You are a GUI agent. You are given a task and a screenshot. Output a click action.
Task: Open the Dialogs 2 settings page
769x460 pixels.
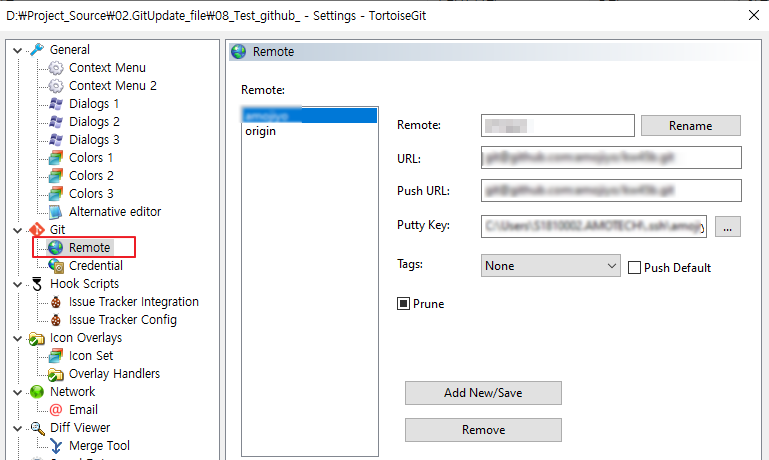[94, 122]
